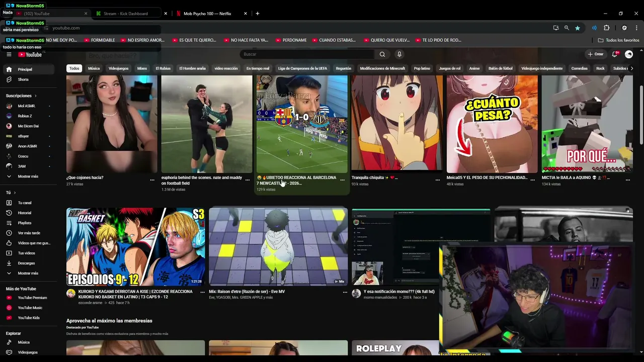644x362 pixels.
Task: Open the browser three-dot menu
Action: pos(637,28)
